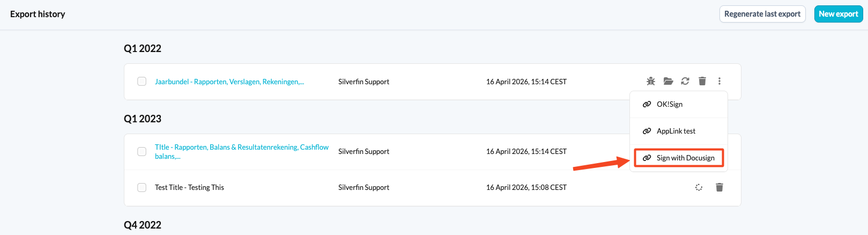Toggle the three-dot more options menu
Screen dimensions: 868x235
point(719,82)
